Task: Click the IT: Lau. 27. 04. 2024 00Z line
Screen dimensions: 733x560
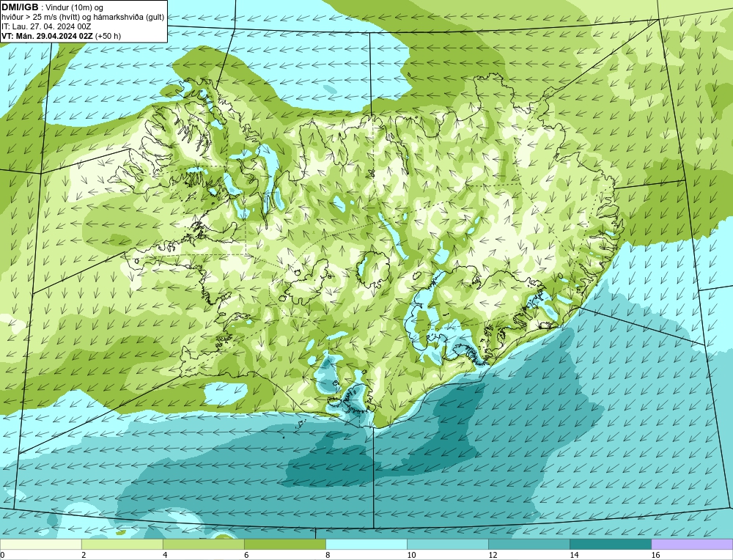Action: [45, 26]
